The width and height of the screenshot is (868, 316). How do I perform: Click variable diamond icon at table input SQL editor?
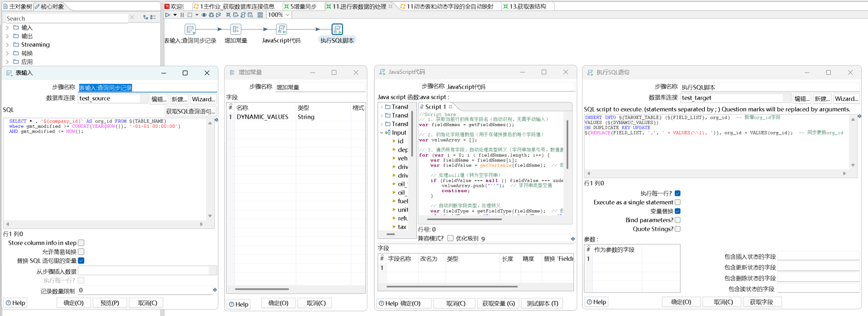coord(216,120)
